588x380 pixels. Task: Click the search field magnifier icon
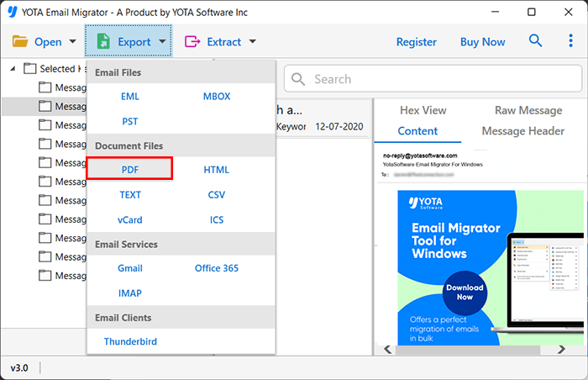point(298,79)
